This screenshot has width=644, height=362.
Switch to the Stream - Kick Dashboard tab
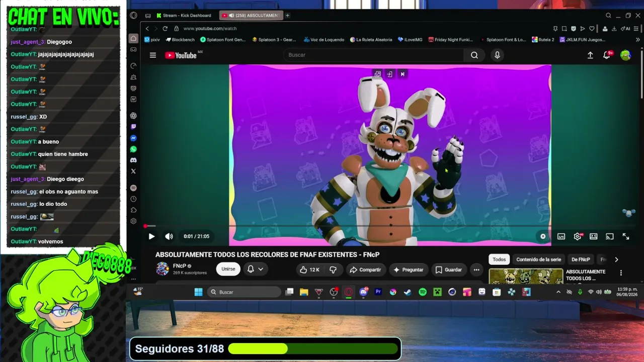pos(184,16)
